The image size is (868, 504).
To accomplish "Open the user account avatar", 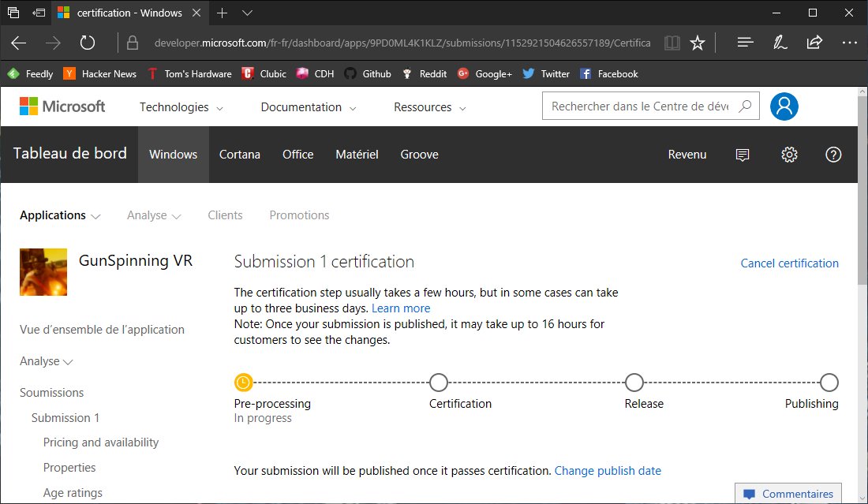I will 784,106.
